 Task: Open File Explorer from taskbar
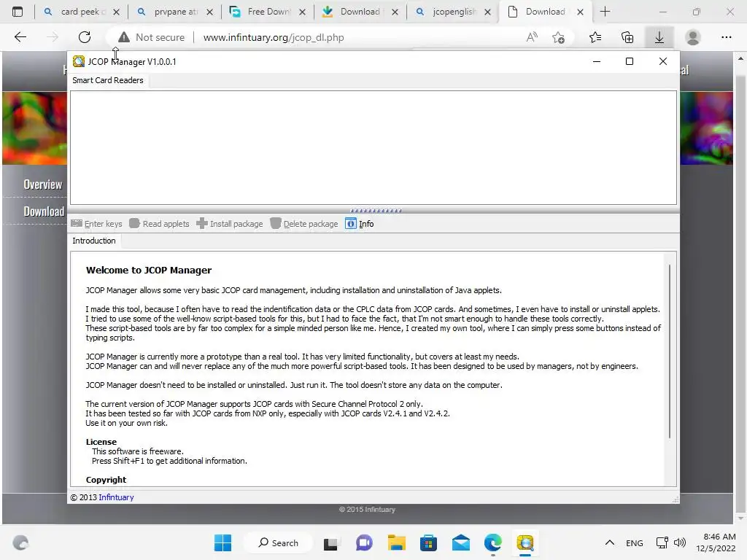click(x=396, y=542)
